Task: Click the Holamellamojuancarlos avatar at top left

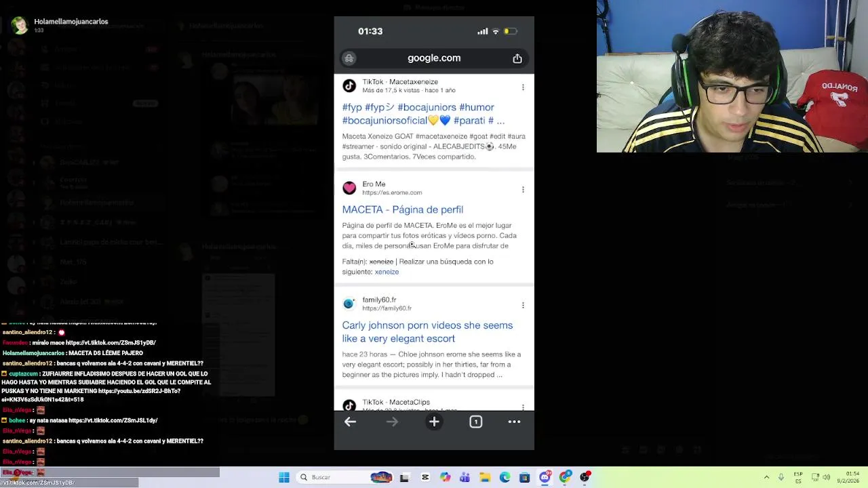Action: [x=19, y=25]
